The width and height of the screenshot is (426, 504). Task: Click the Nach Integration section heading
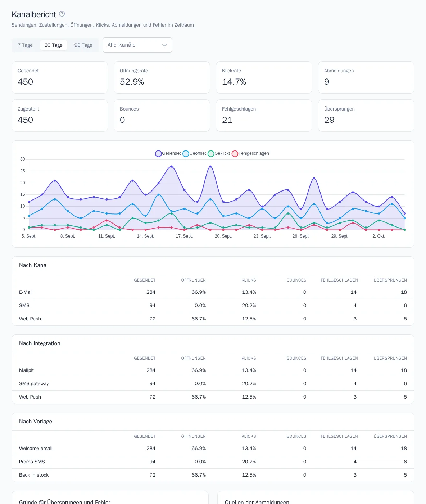(40, 343)
